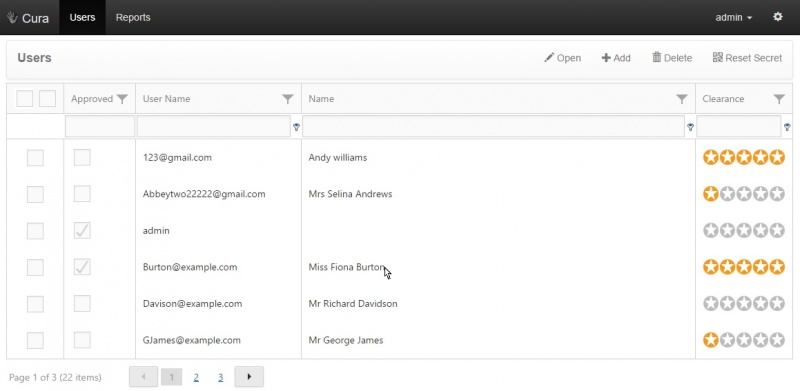Click previous page arrow

pyautogui.click(x=143, y=377)
